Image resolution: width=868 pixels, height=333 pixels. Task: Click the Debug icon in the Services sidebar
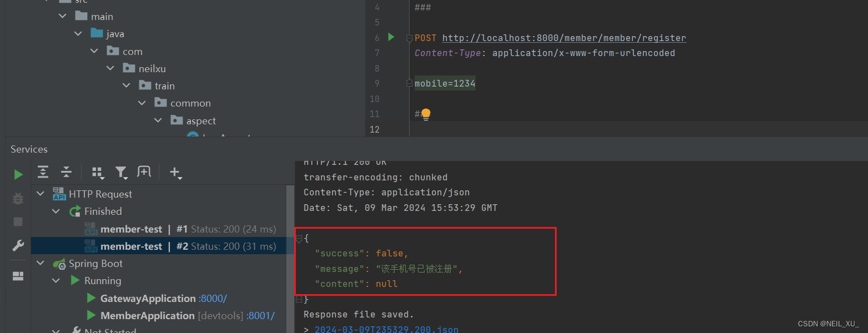17,198
